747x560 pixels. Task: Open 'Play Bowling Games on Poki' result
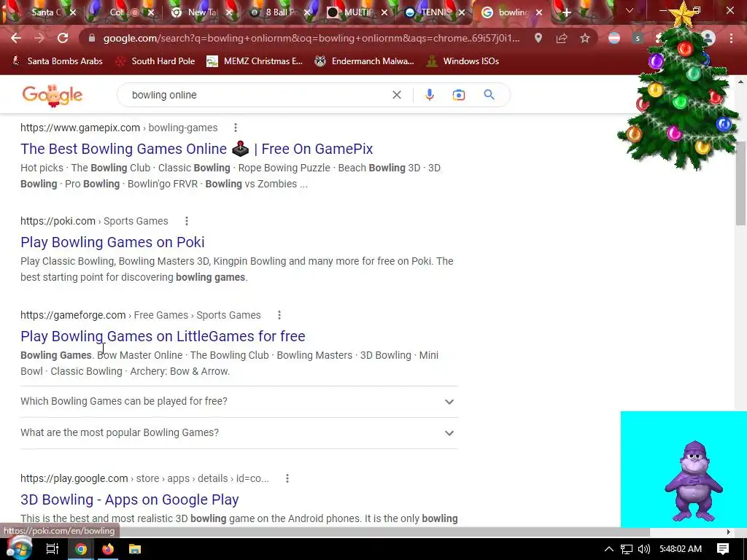[x=112, y=242]
